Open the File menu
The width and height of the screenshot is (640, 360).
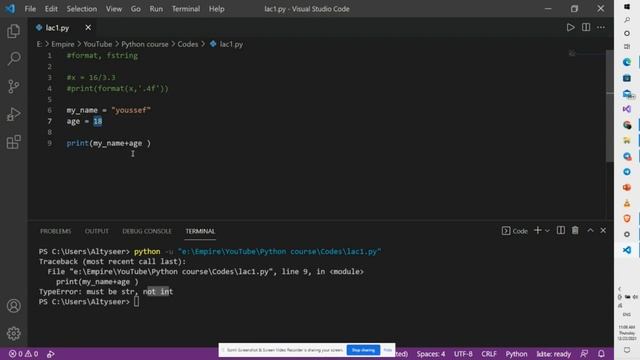[30, 9]
